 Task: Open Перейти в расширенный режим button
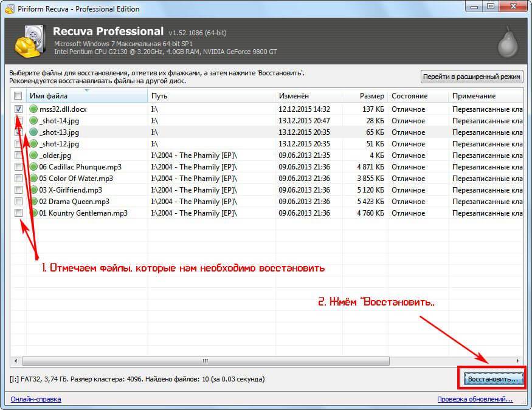[472, 77]
